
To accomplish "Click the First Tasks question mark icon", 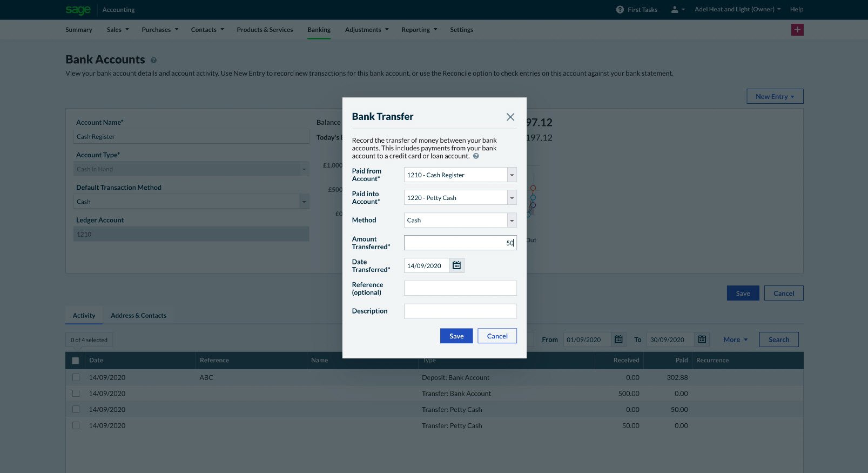I will pos(620,10).
